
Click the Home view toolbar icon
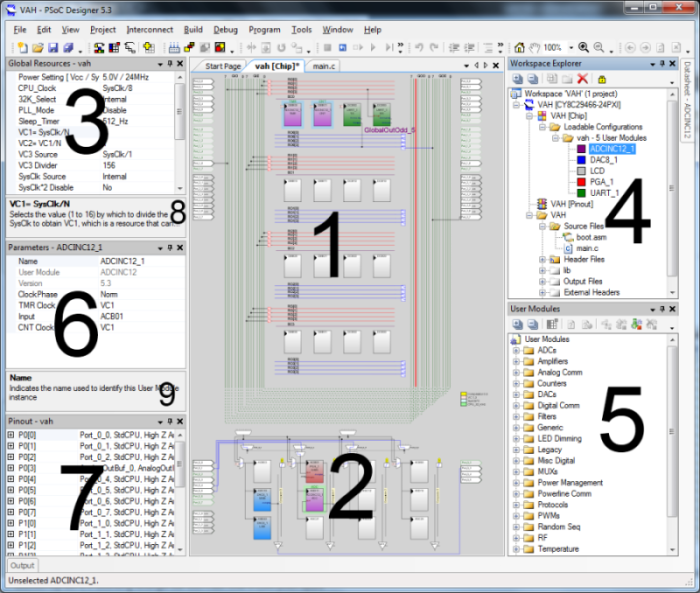[519, 47]
